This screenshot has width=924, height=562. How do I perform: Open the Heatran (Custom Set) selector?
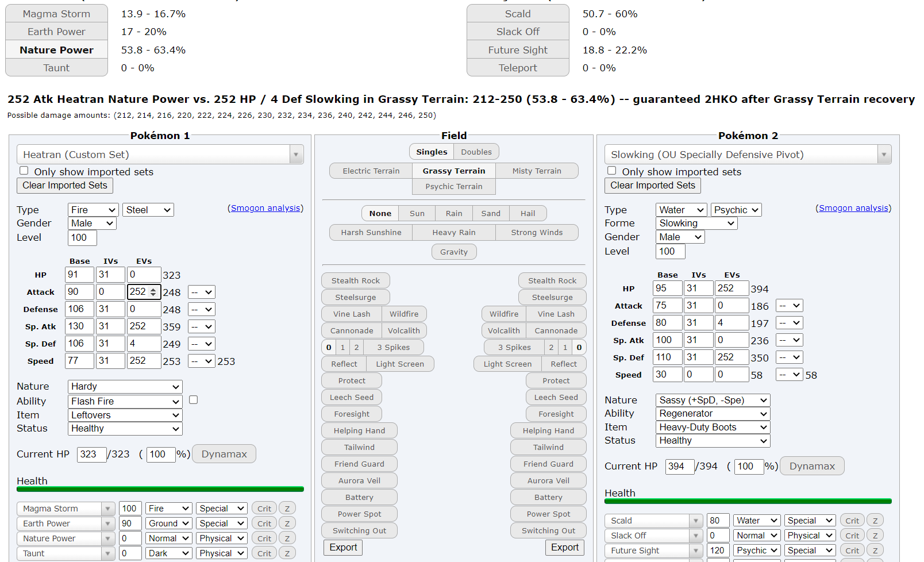[160, 154]
